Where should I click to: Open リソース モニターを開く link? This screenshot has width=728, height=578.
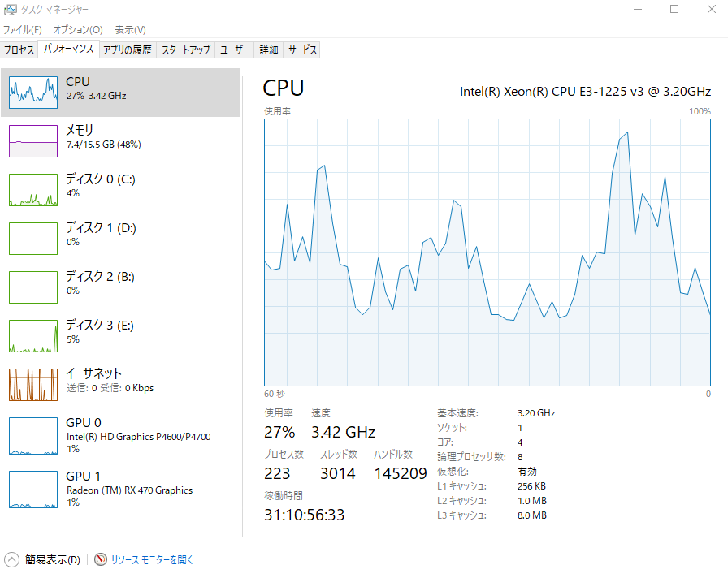point(152,560)
